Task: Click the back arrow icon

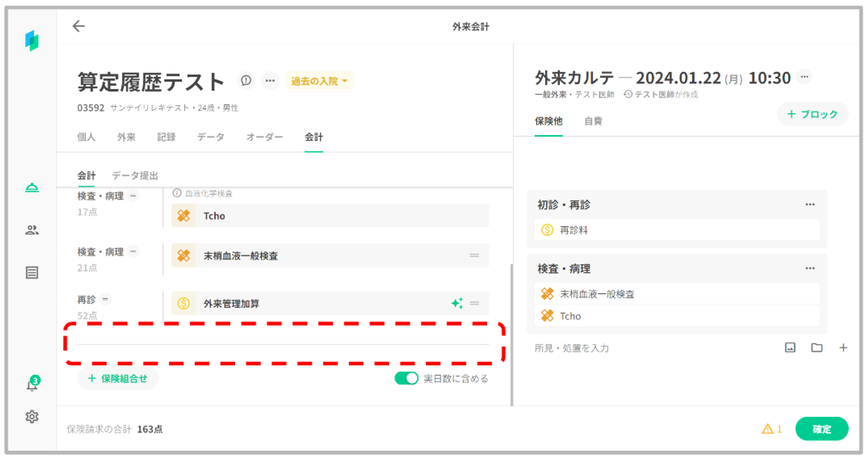Action: tap(79, 26)
